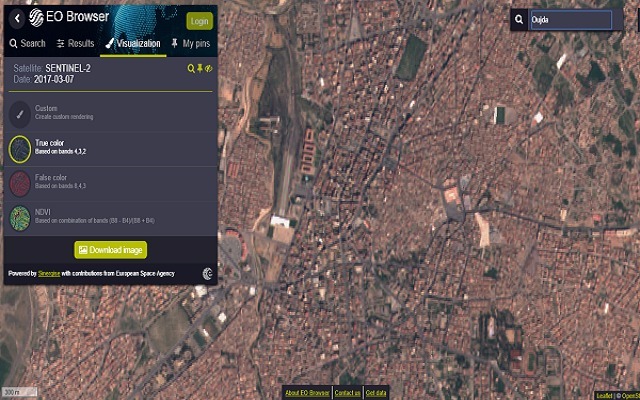Click the zoom-to-tile magnifier icon

192,68
